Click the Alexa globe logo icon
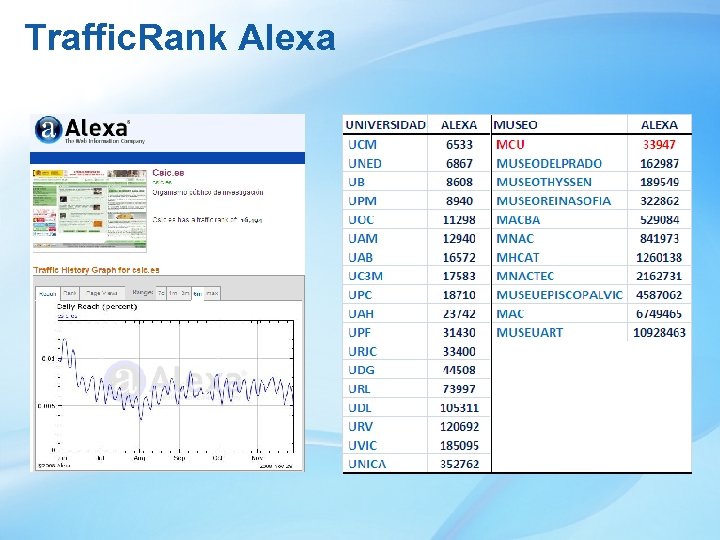This screenshot has height=540, width=720. [48, 129]
